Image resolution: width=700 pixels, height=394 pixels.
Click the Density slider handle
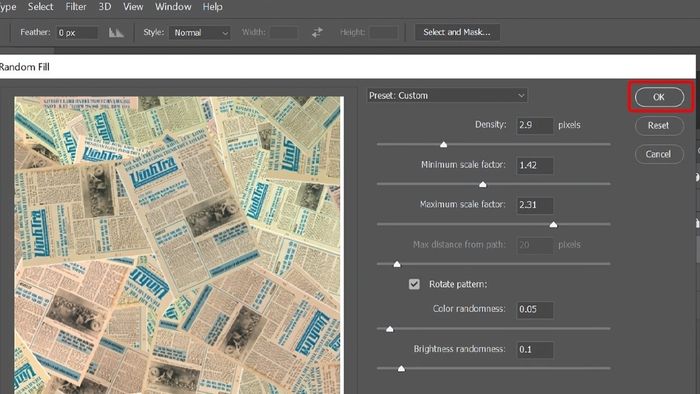pos(443,144)
